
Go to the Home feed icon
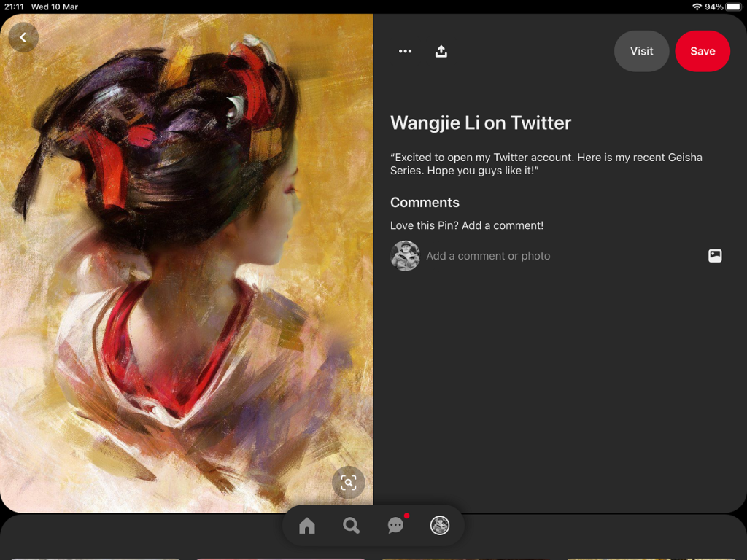(307, 525)
